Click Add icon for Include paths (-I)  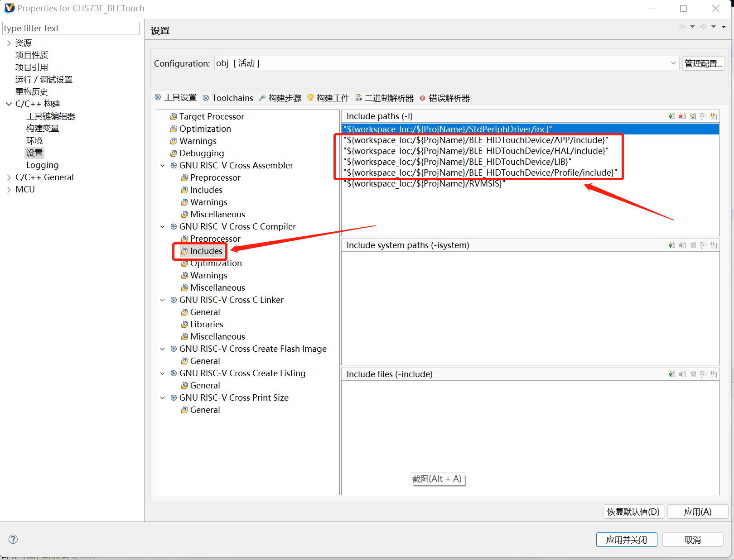671,116
